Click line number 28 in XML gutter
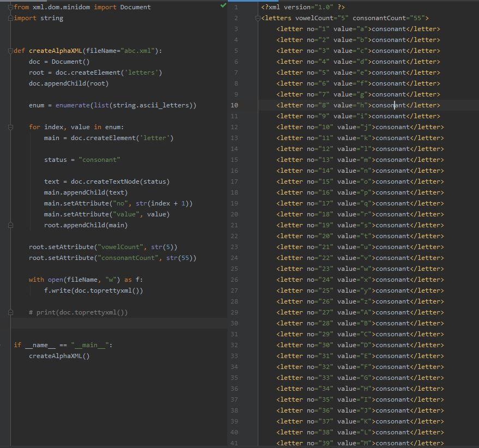 (x=234, y=301)
